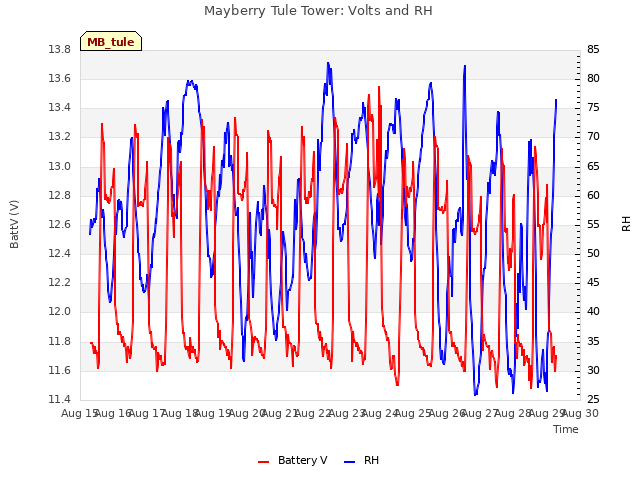Click the 85 right axis tick
This screenshot has height=480, width=640.
[593, 50]
